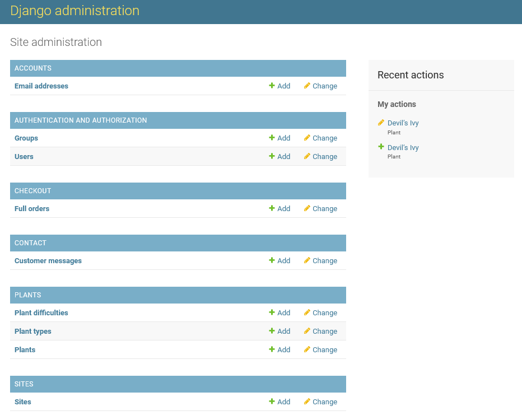
Task: Click the plus icon in Customer messages row
Action: click(272, 260)
